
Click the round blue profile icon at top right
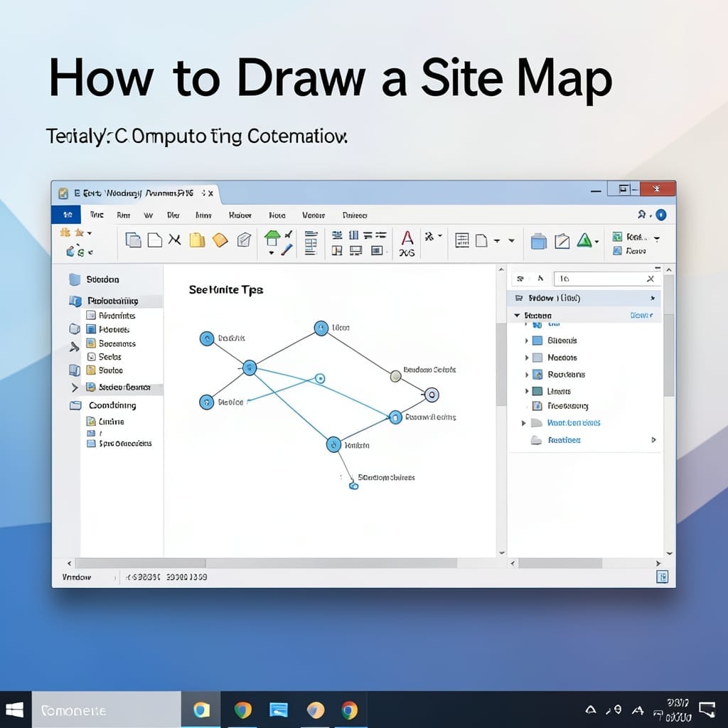point(660,215)
